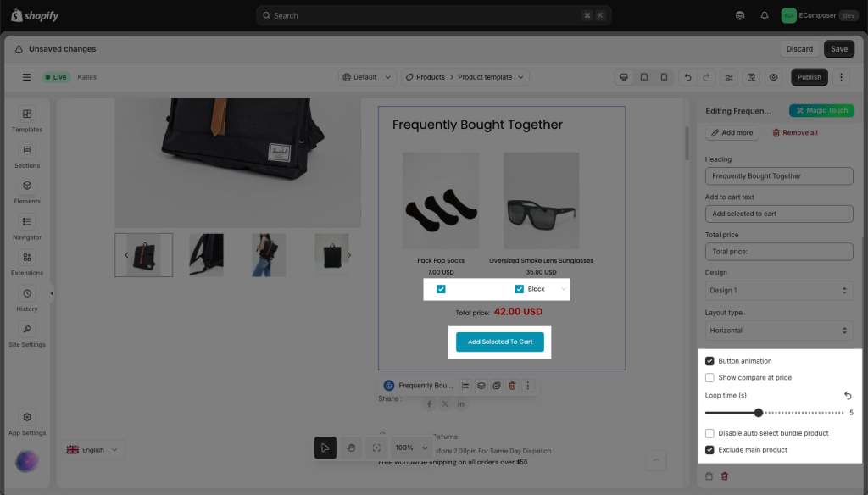Open the History panel
This screenshot has height=495, width=868.
pyautogui.click(x=27, y=298)
